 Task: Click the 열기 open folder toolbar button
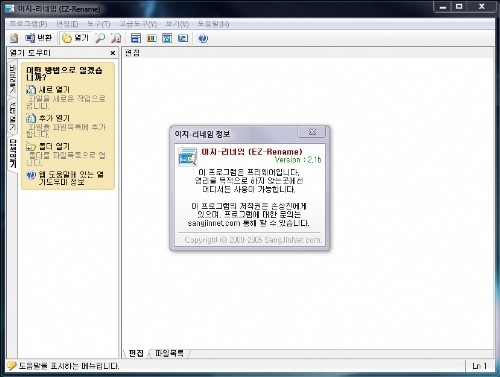[x=76, y=38]
